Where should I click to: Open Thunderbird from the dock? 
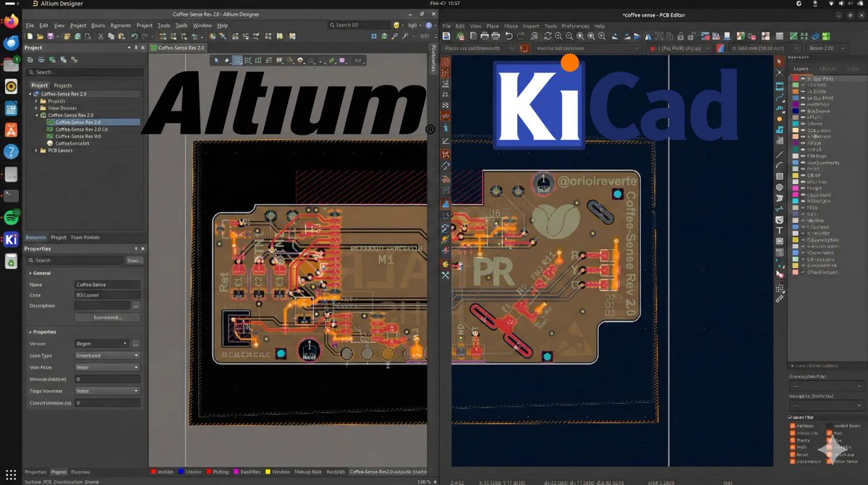(x=11, y=43)
